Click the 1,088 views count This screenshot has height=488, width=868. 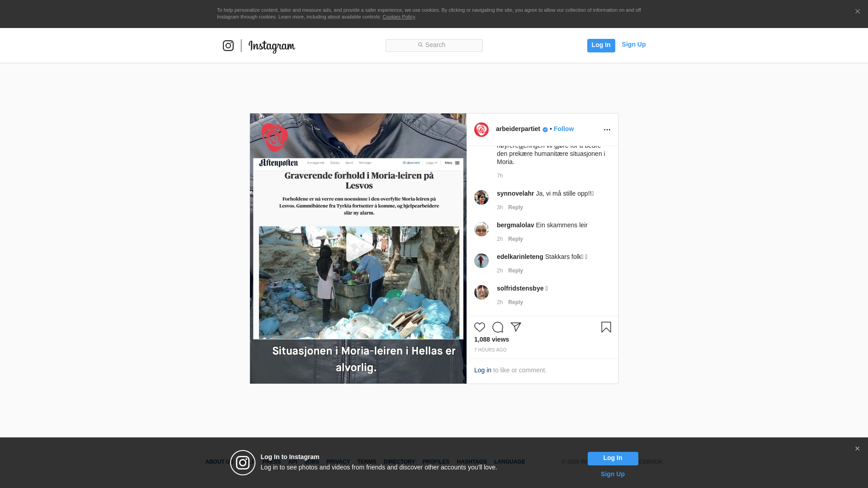[x=491, y=339]
